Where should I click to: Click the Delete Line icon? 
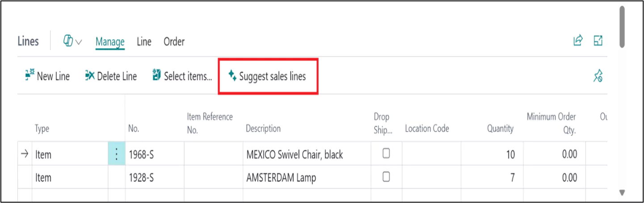(89, 76)
